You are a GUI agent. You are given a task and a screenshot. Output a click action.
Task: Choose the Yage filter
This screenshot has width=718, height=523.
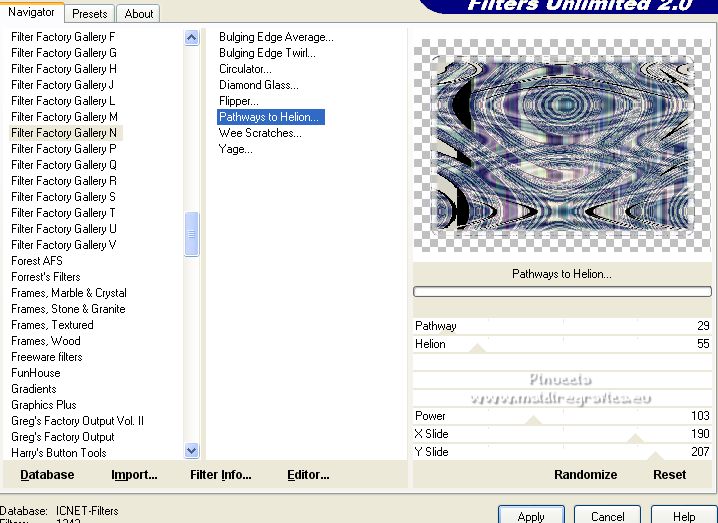coord(236,149)
